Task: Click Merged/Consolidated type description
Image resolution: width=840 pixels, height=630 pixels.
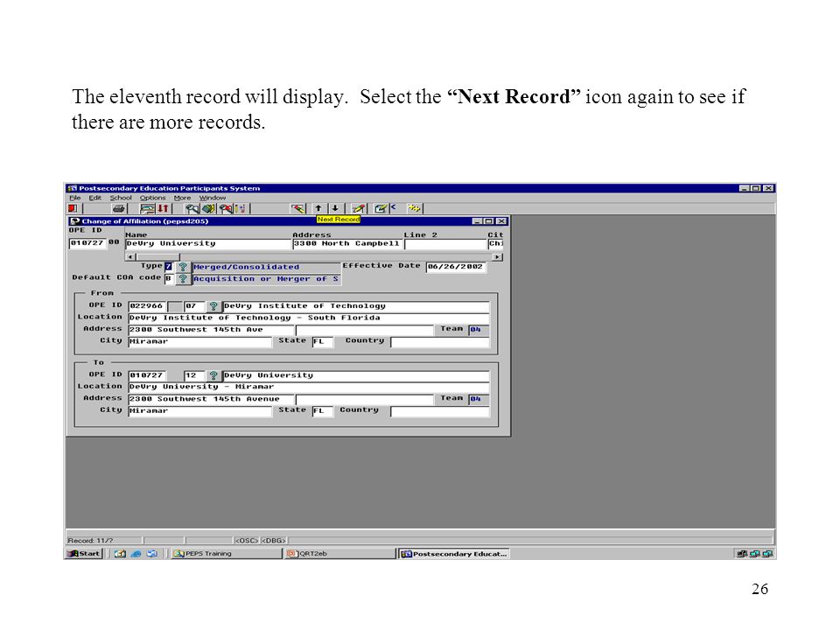Action: pyautogui.click(x=266, y=267)
